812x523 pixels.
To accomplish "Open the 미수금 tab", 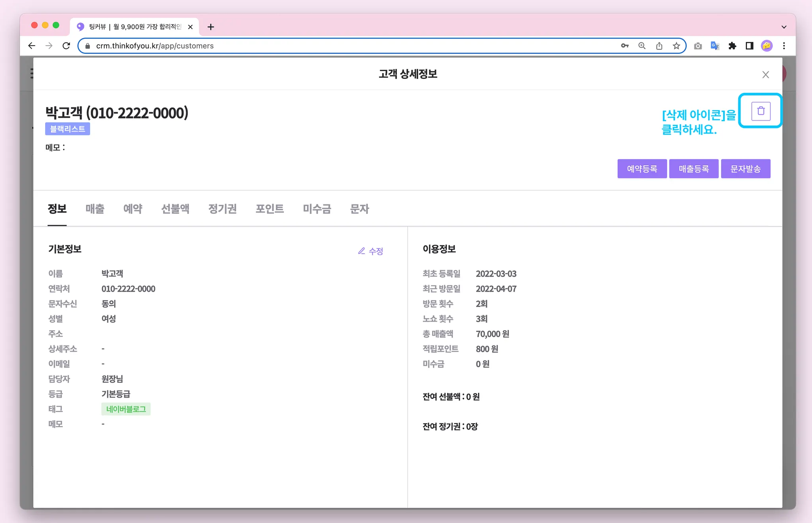I will coord(317,209).
